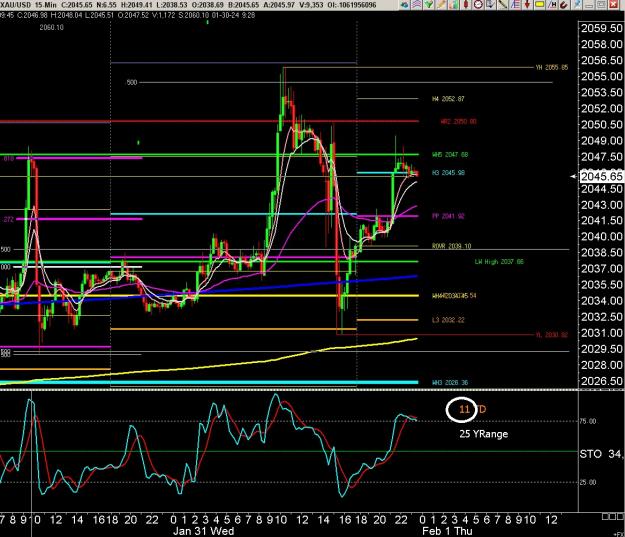Click the Feb 1 Thu date label
This screenshot has height=537, width=625.
[x=447, y=531]
